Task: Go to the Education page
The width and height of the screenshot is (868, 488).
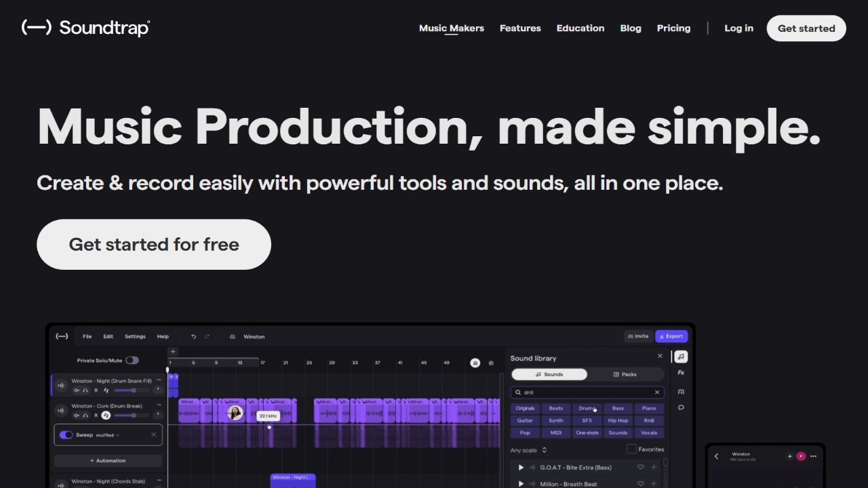Action: 580,28
